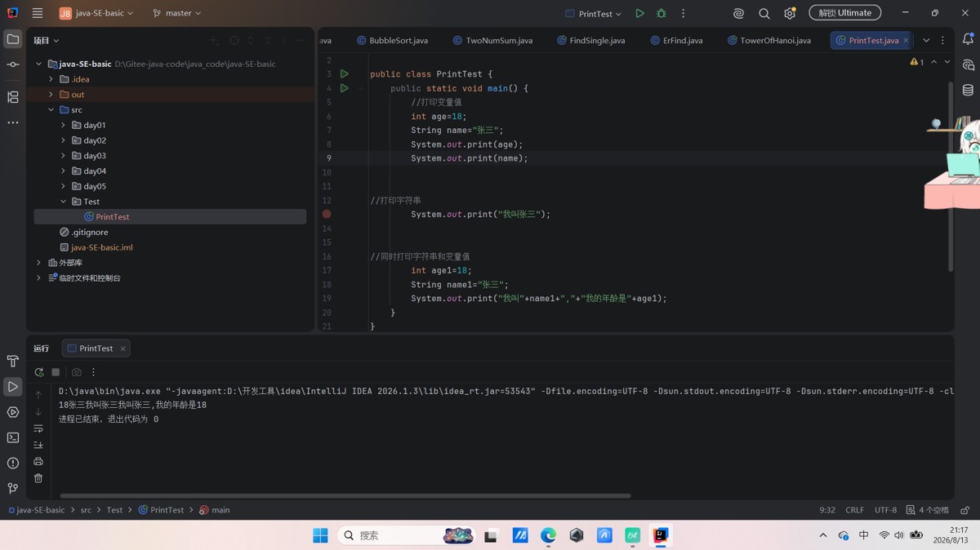This screenshot has height=550, width=980.
Task: Toggle scroll to end of console
Action: tap(38, 445)
